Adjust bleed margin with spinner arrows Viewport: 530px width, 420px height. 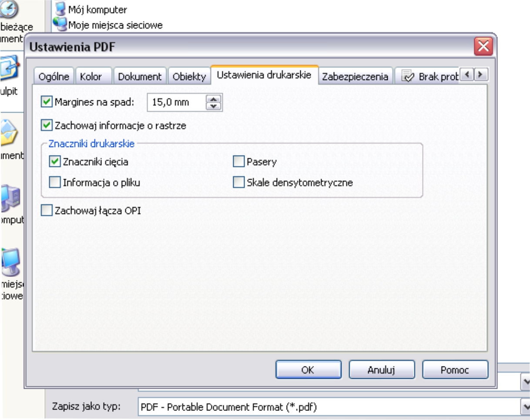coord(213,102)
